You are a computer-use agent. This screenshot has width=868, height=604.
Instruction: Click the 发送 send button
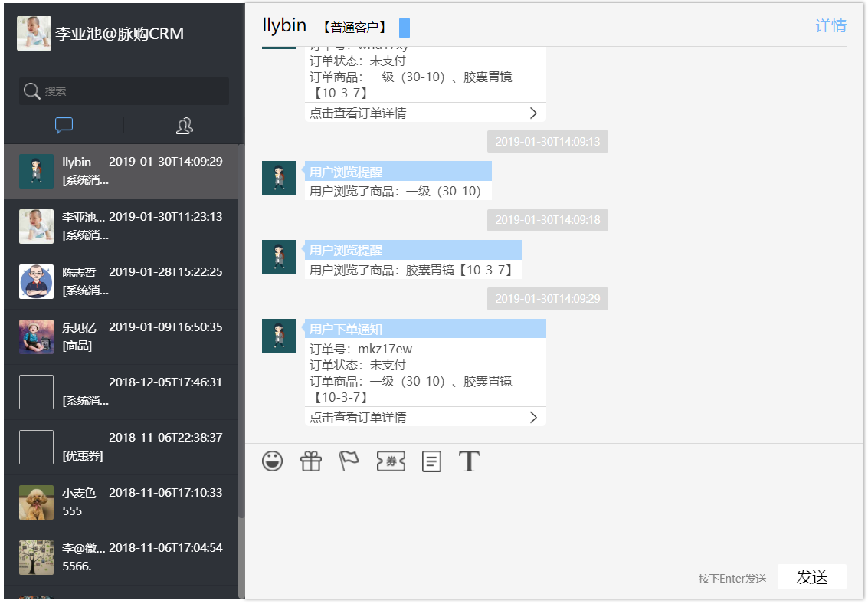pos(811,576)
